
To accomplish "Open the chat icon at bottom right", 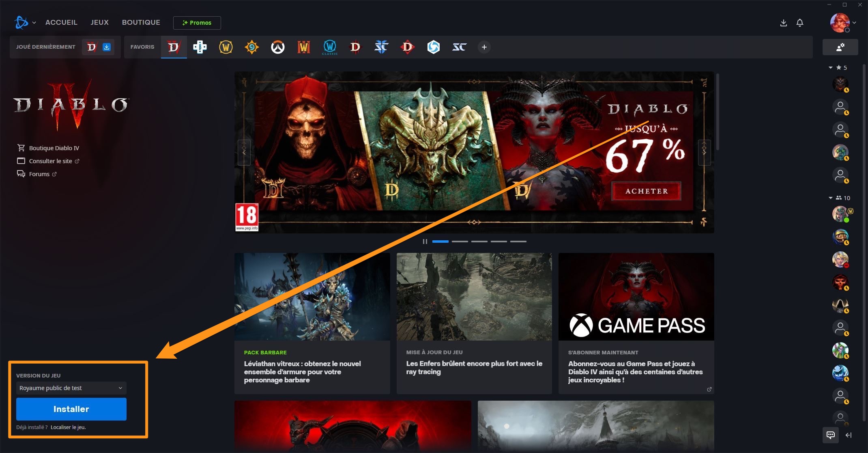I will (x=831, y=435).
